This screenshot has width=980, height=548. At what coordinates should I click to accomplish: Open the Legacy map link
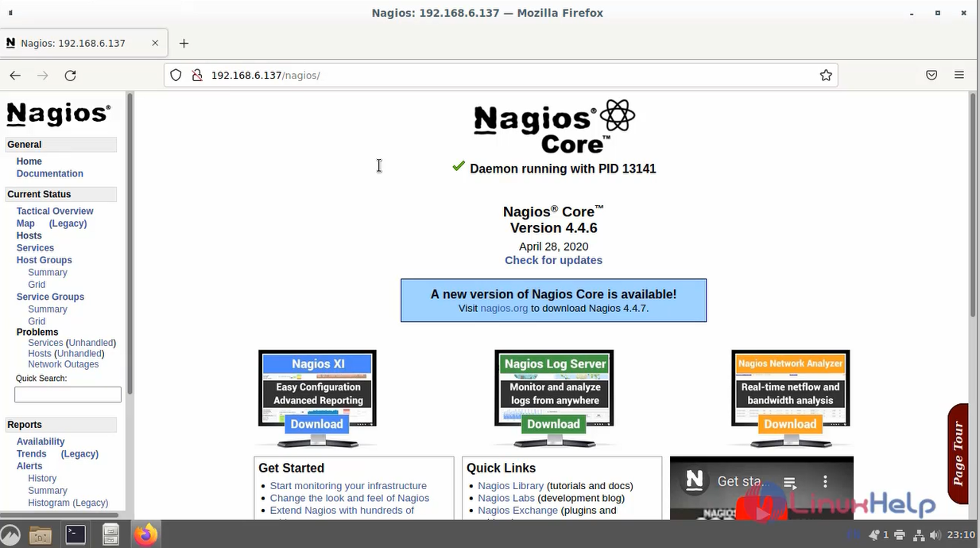click(x=68, y=223)
